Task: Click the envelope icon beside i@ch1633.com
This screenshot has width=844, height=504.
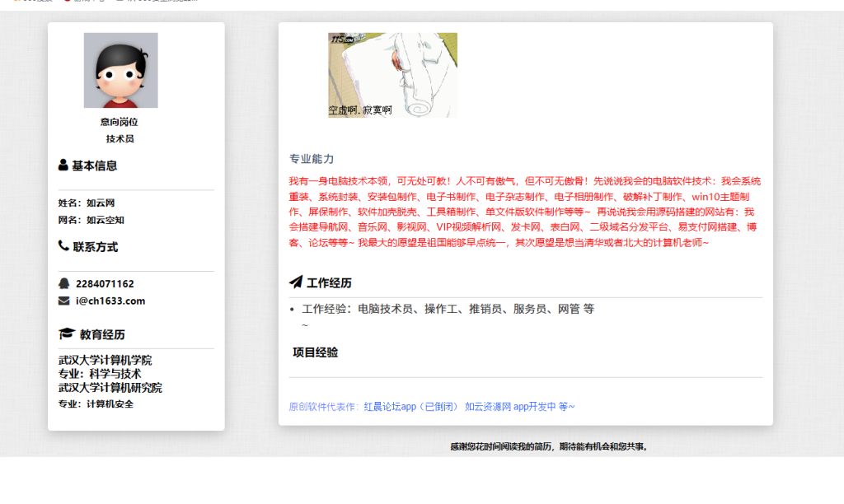Action: point(63,301)
